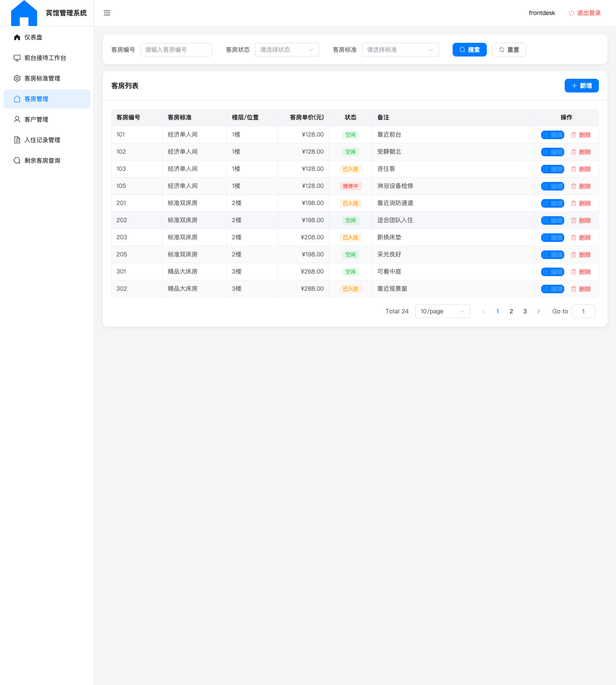Click the 搜索 search button

tap(470, 50)
